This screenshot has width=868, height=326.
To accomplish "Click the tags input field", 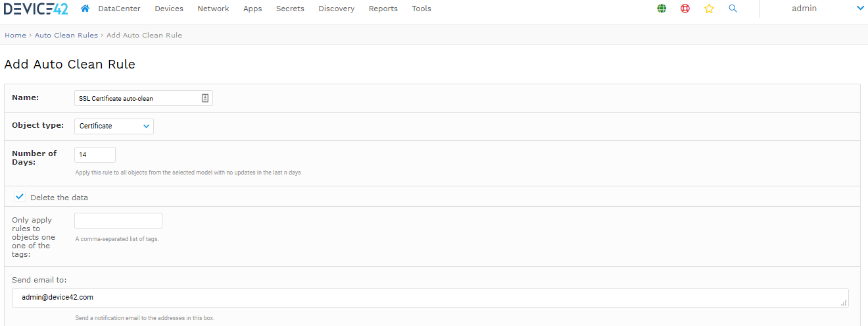I will pos(118,221).
